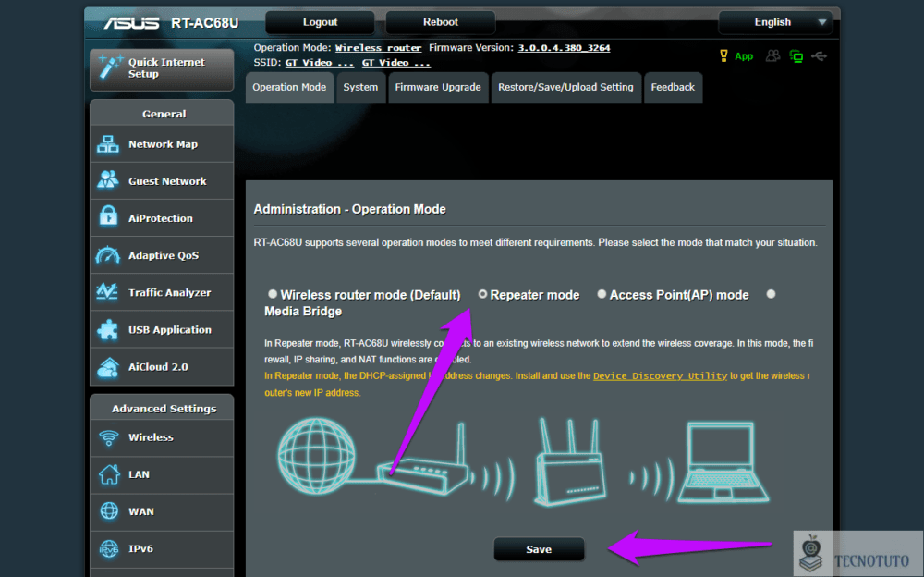Screen dimensions: 924x577
Task: Click the AiCloud 2.0 cloud icon
Action: point(108,366)
